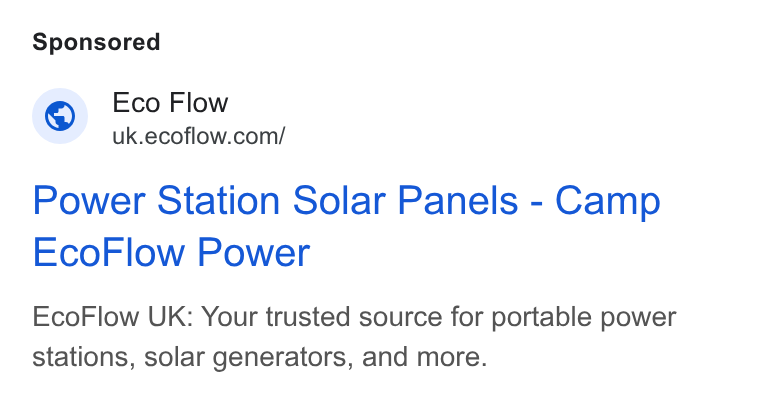Click 'Solar Panels' in the blue title

[x=405, y=200]
